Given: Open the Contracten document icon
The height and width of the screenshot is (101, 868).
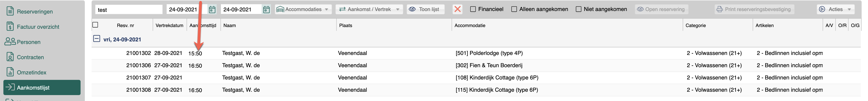Looking at the screenshot, I should pos(10,57).
